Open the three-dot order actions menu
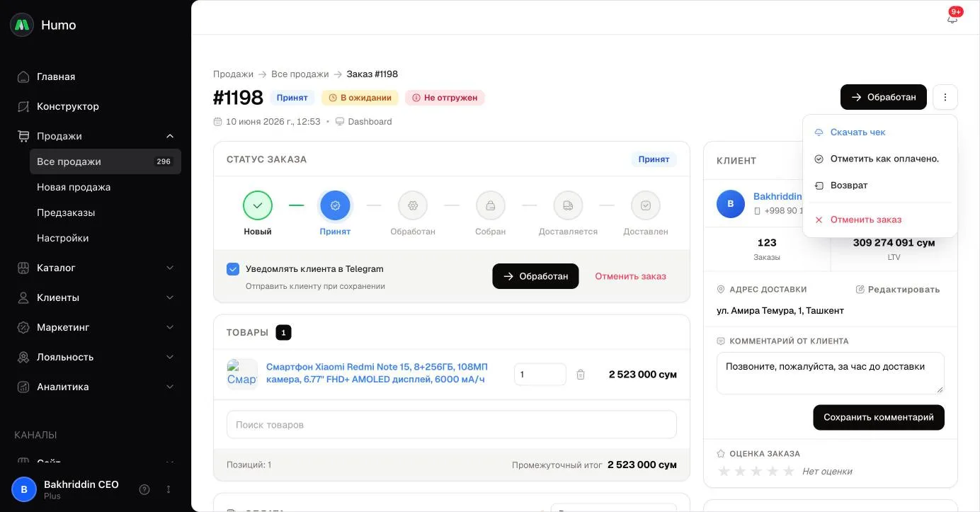 pyautogui.click(x=945, y=97)
